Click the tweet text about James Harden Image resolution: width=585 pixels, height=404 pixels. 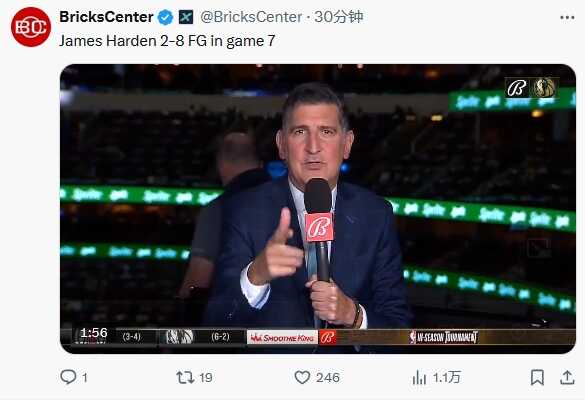(x=167, y=41)
